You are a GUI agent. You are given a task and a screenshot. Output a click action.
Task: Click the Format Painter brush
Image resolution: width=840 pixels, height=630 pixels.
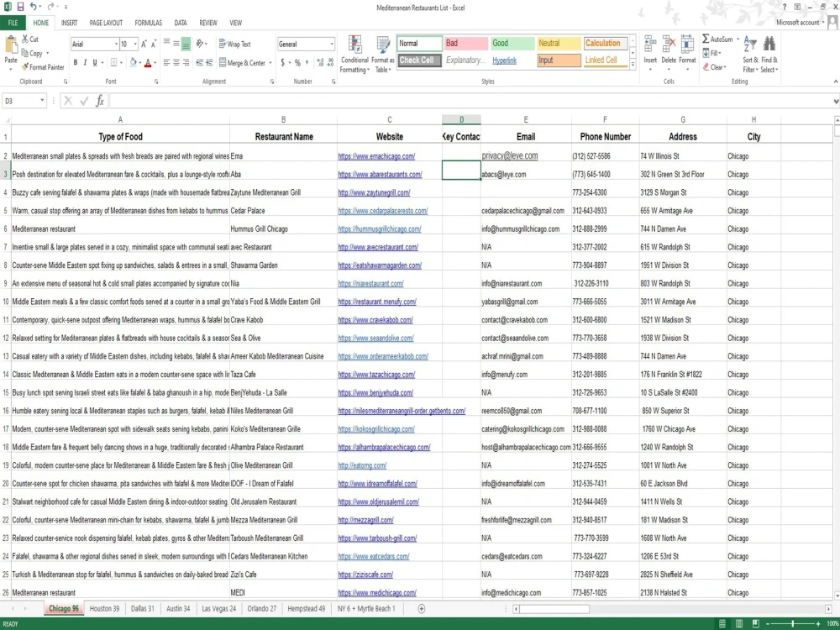[24, 67]
